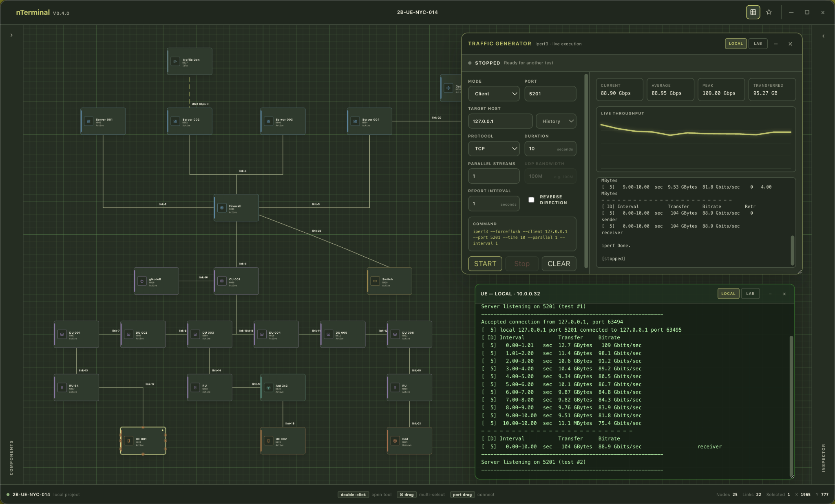
Task: Click the DU 003 node icon
Action: 195,335
